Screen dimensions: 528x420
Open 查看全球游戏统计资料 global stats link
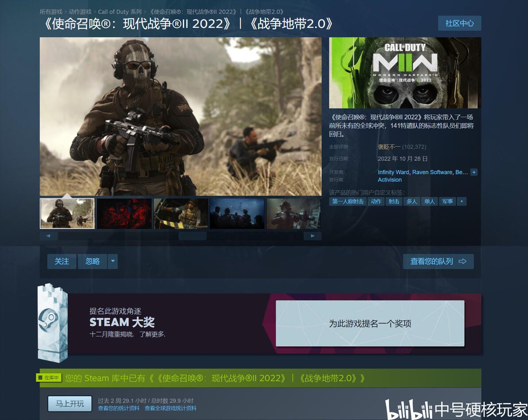click(x=171, y=408)
